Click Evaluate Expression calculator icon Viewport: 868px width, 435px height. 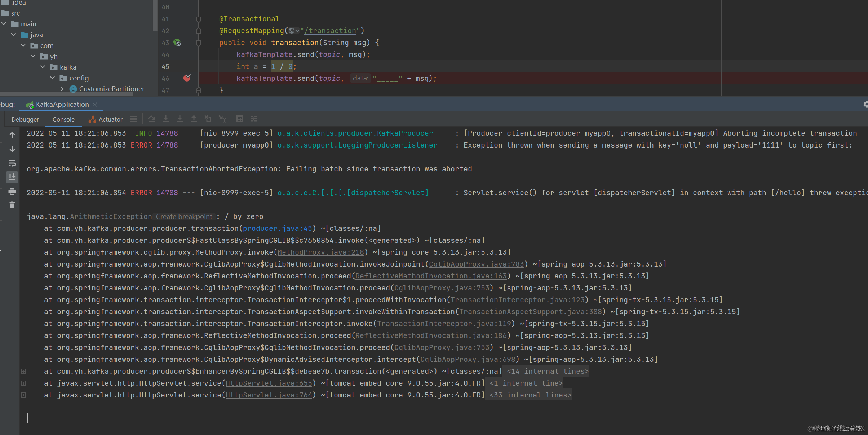click(240, 119)
